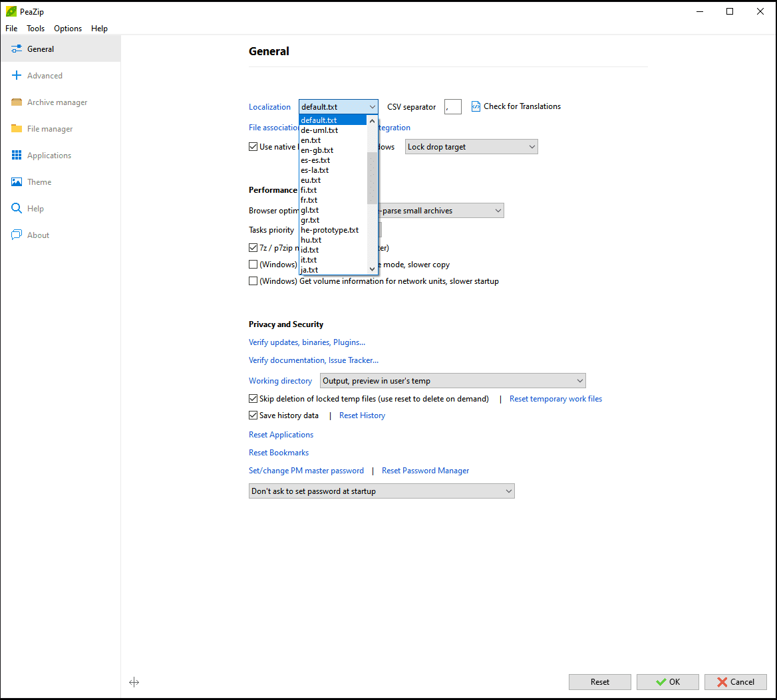The height and width of the screenshot is (700, 777).
Task: Enable the (Windows) slower copy mode checkbox
Action: click(x=253, y=265)
